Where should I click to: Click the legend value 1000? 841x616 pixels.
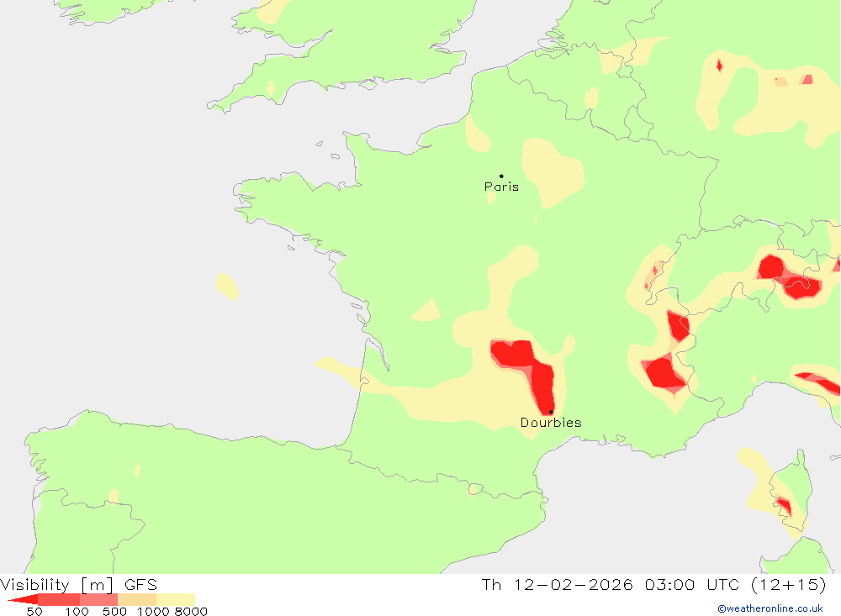click(153, 611)
